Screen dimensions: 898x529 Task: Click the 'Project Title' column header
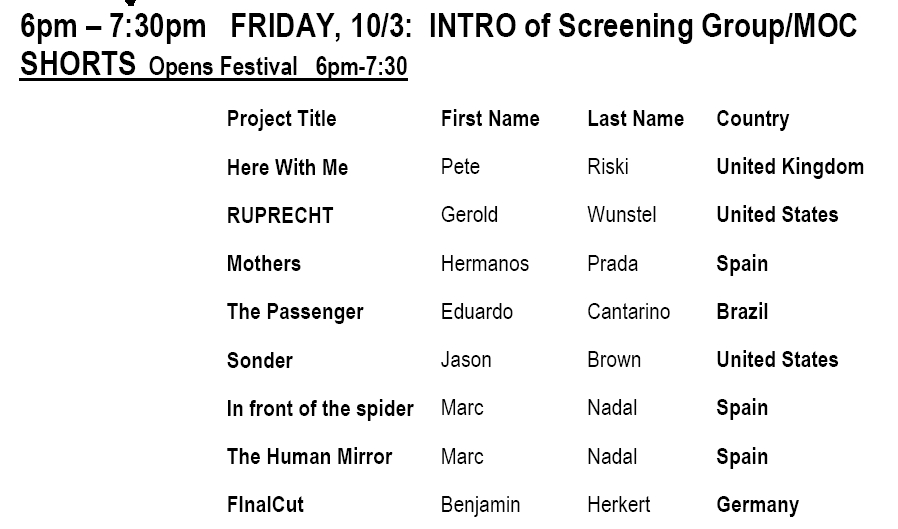pos(281,119)
